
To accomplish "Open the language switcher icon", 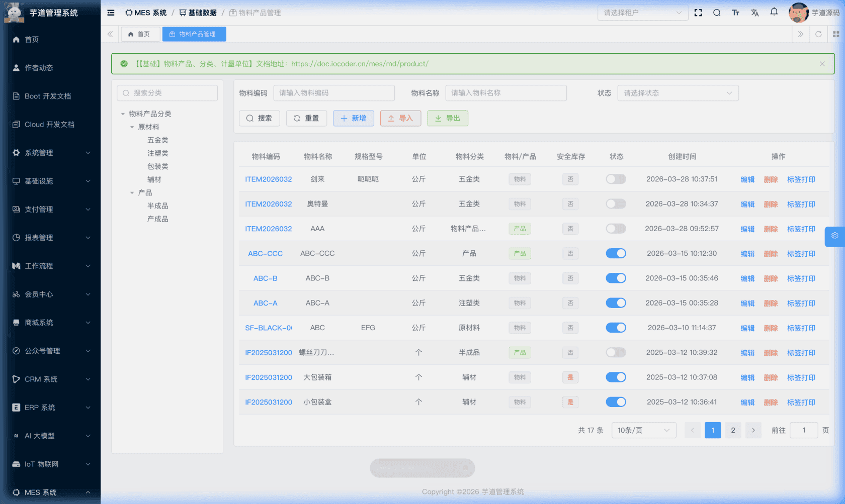I will (x=754, y=13).
